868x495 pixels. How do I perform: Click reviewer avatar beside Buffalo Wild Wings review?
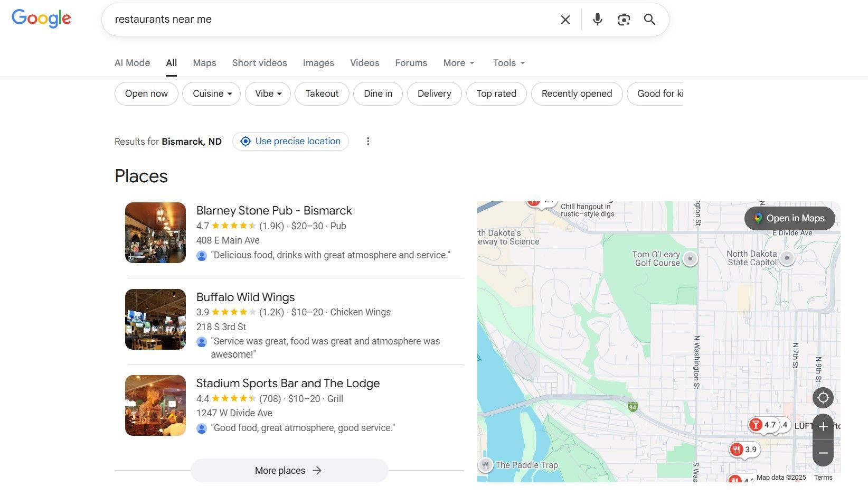click(x=202, y=342)
